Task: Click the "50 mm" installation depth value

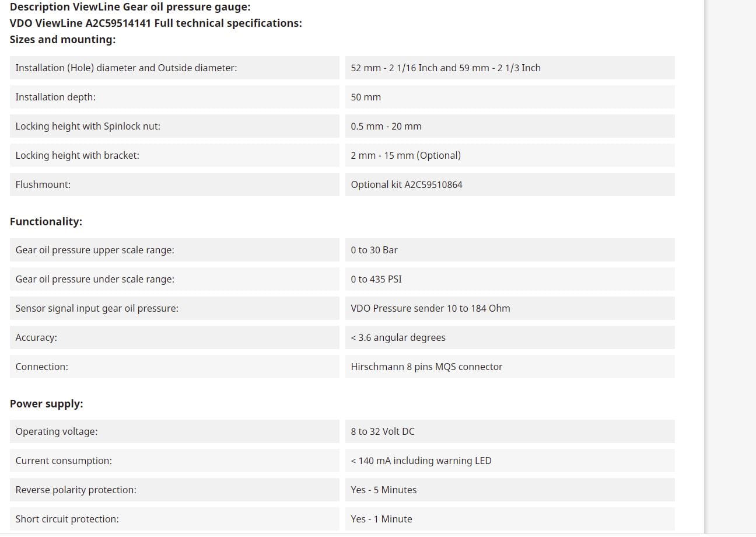Action: coord(366,97)
